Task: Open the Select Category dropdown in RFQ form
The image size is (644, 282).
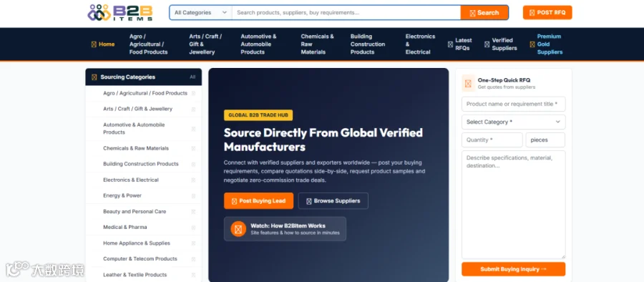Action: (x=513, y=122)
